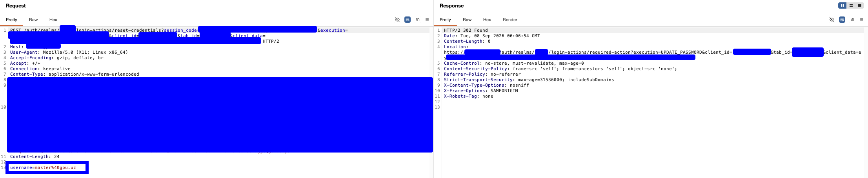Open Response pane options hamburger menu
The image size is (868, 178).
click(862, 20)
